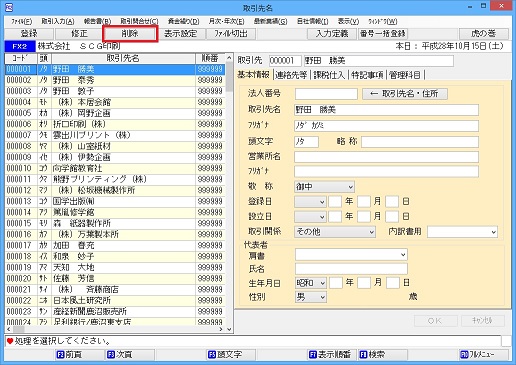Image resolution: width=516 pixels, height=365 pixels.
Task: Click the red heart icon in the status bar
Action: pyautogui.click(x=10, y=341)
